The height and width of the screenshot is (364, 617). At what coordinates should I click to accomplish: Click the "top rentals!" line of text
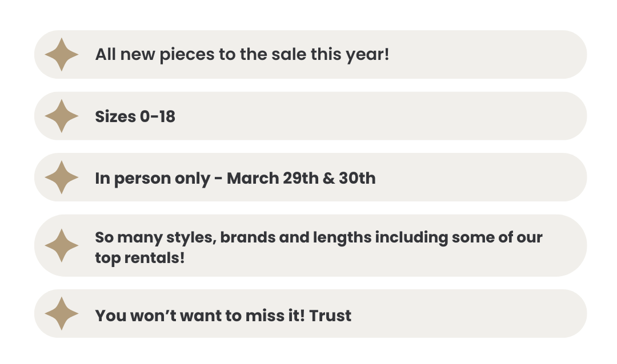[140, 258]
